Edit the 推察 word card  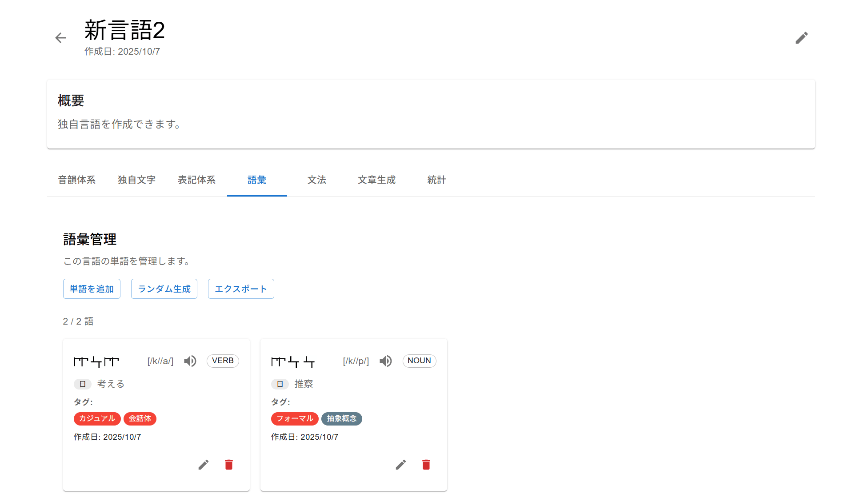coord(401,465)
